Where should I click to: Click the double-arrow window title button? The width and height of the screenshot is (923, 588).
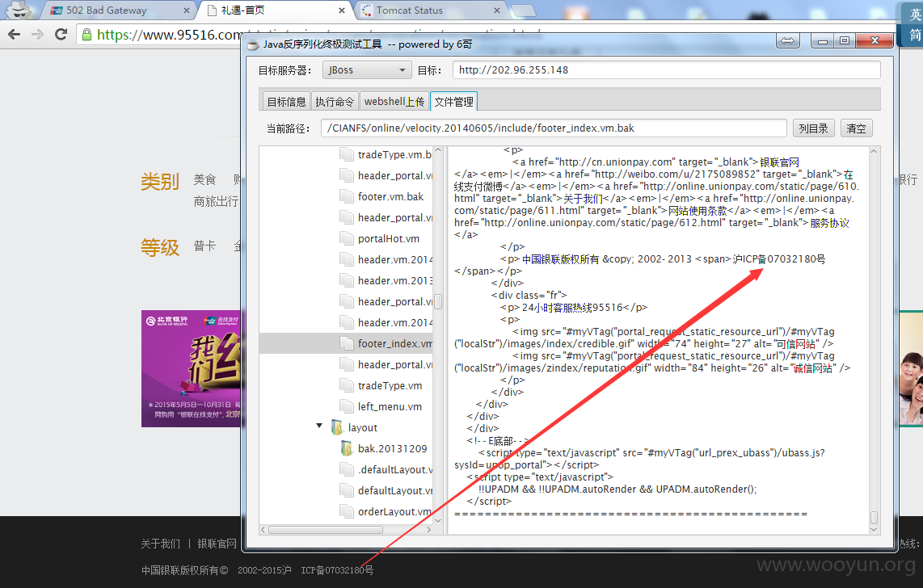pyautogui.click(x=787, y=40)
